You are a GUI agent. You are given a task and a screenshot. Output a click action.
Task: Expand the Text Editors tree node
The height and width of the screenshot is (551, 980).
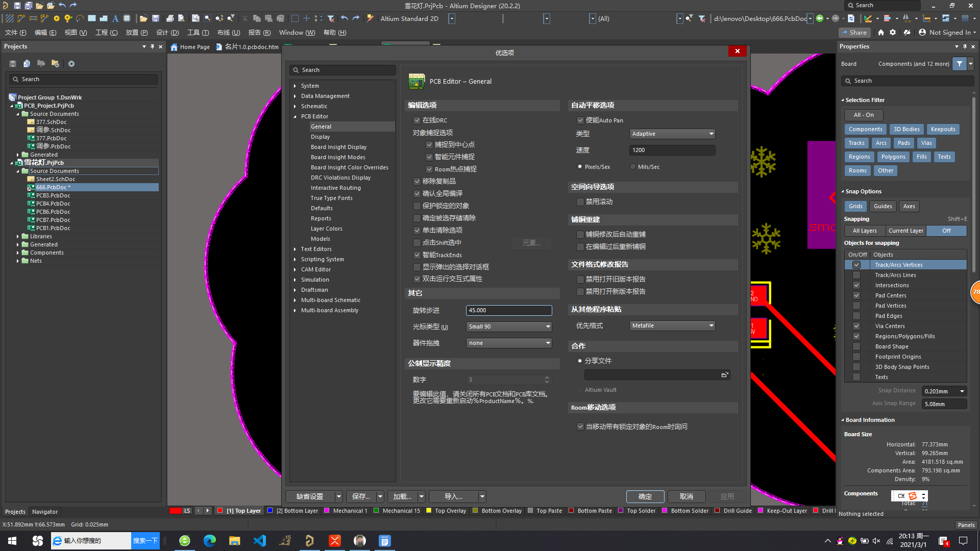[295, 249]
